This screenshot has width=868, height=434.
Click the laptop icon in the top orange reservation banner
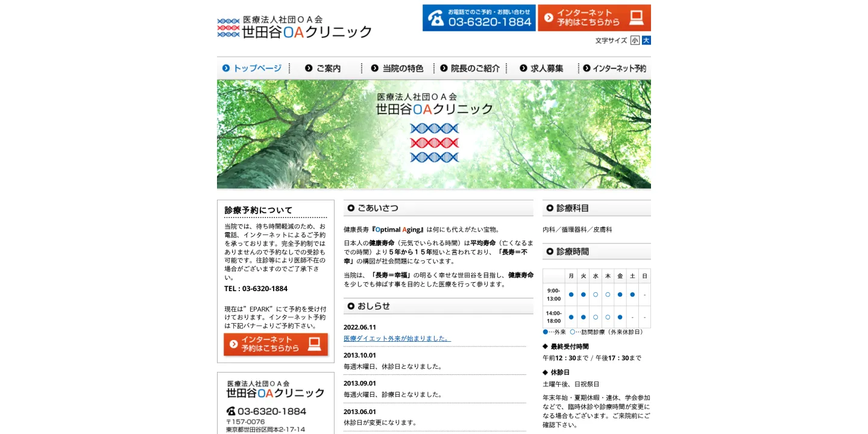tap(636, 17)
